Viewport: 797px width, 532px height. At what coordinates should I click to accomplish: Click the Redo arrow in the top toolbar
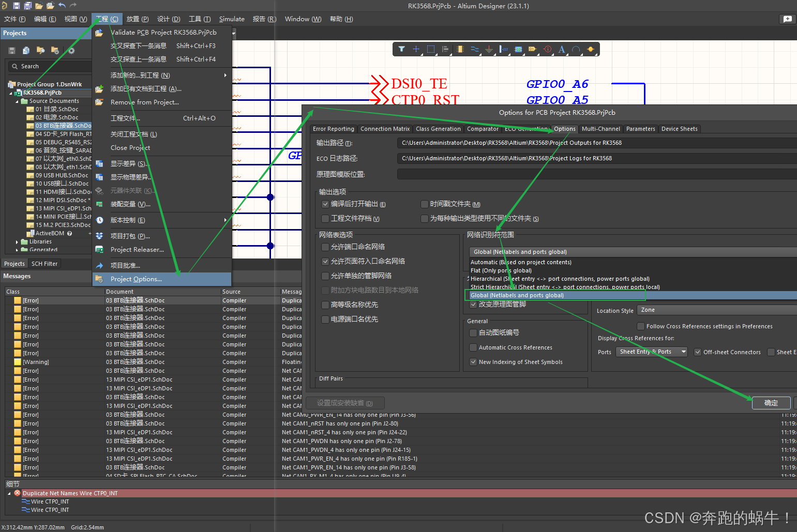tap(73, 6)
